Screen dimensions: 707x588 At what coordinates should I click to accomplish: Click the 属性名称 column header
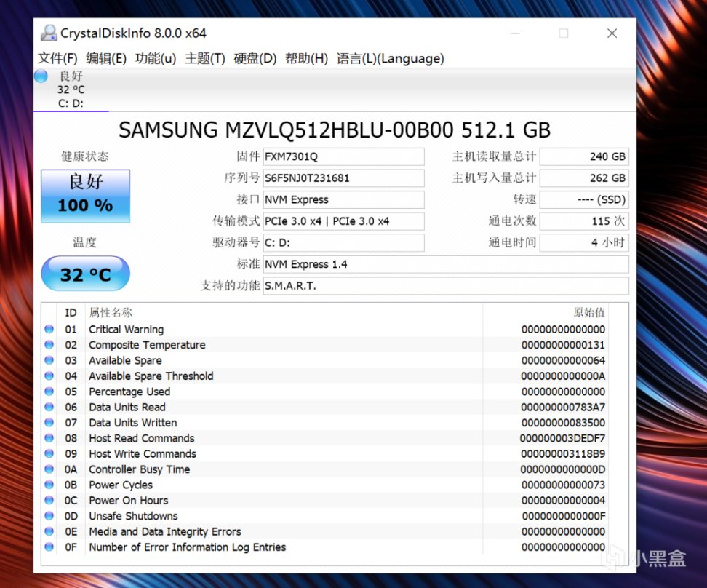click(111, 313)
